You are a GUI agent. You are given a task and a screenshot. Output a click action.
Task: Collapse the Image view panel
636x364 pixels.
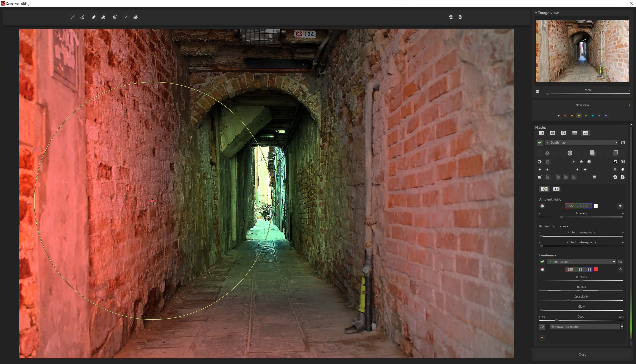[536, 12]
